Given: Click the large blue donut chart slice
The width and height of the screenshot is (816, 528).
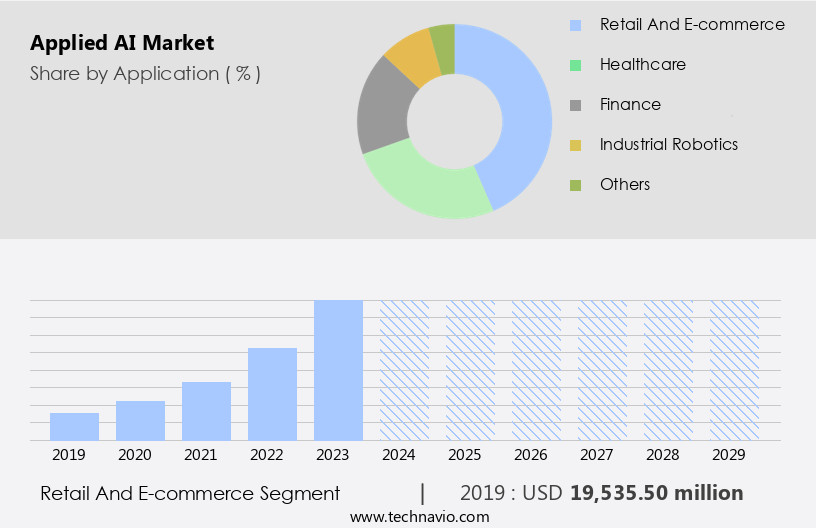Looking at the screenshot, I should 520,110.
